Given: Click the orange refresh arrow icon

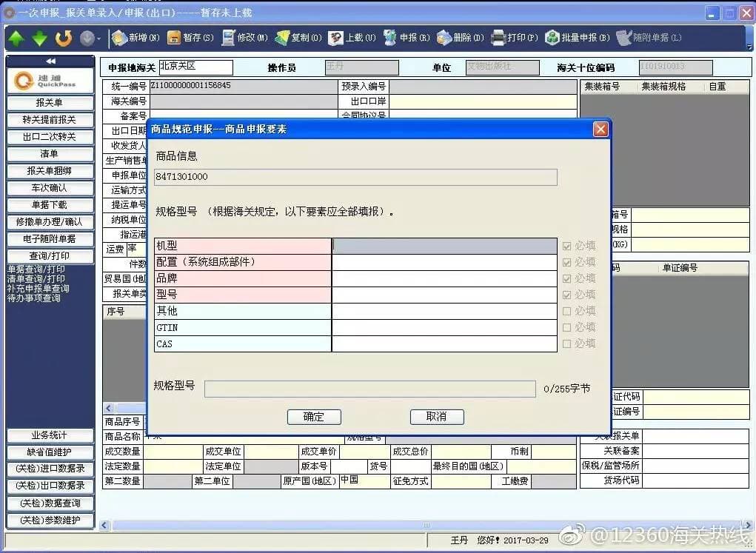Looking at the screenshot, I should [x=64, y=38].
